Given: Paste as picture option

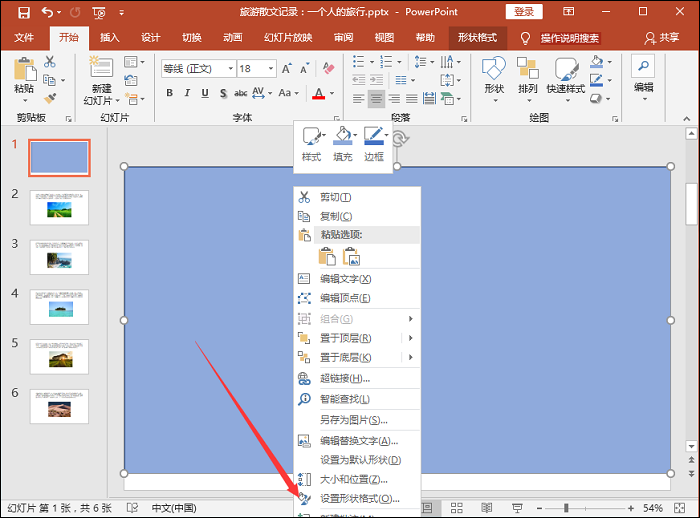Looking at the screenshot, I should click(351, 256).
